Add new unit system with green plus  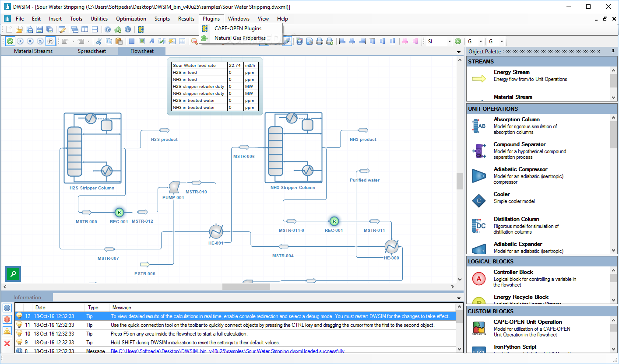tap(458, 41)
